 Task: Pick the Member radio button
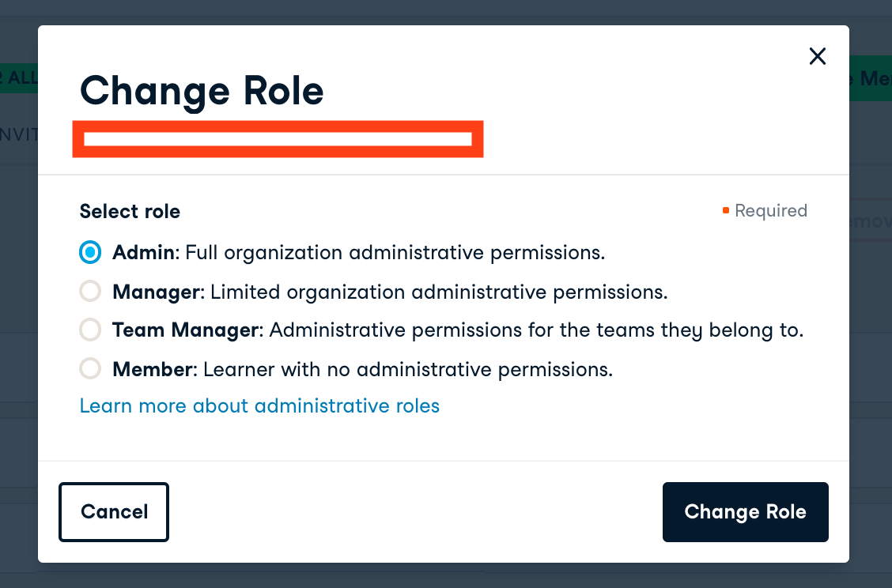[x=90, y=369]
